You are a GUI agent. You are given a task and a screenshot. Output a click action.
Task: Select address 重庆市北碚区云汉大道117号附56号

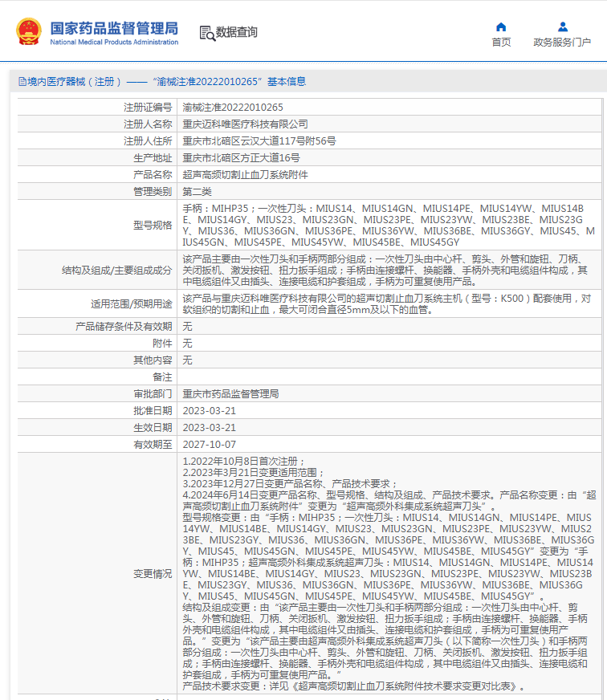pyautogui.click(x=259, y=141)
